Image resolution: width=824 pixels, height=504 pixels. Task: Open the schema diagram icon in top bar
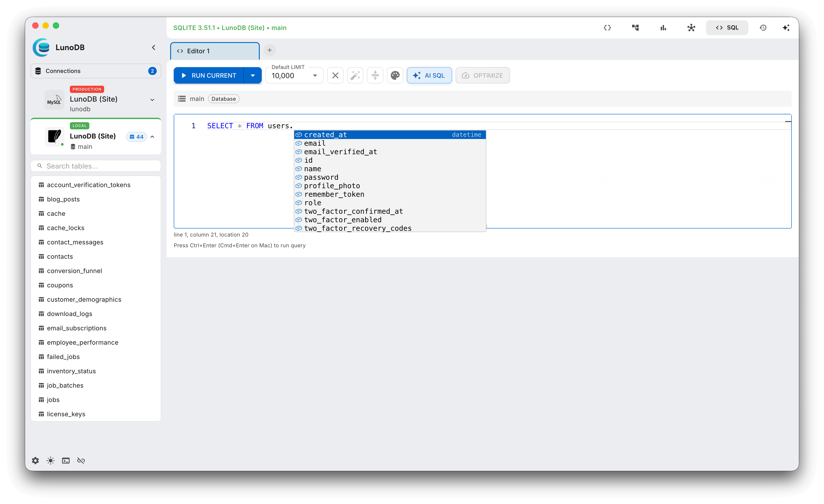[635, 28]
